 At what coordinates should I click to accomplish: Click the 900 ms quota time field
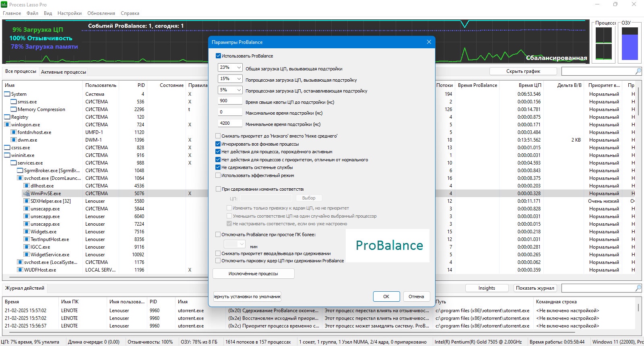pyautogui.click(x=230, y=101)
